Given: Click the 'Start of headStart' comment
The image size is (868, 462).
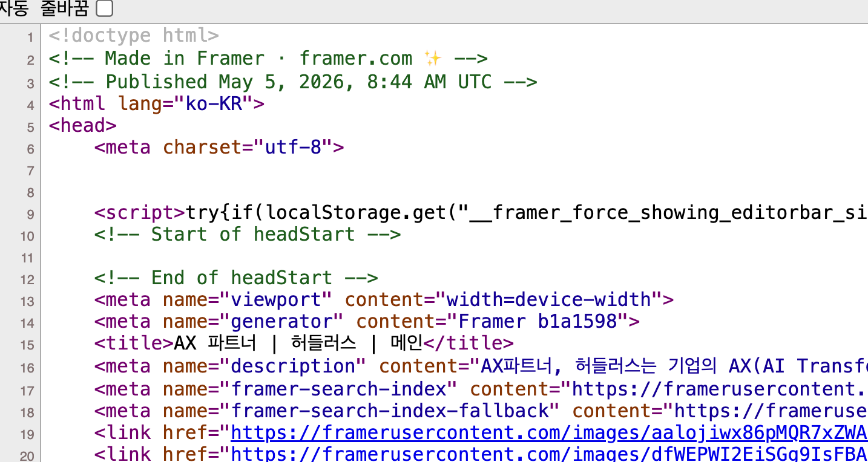Looking at the screenshot, I should 248,234.
